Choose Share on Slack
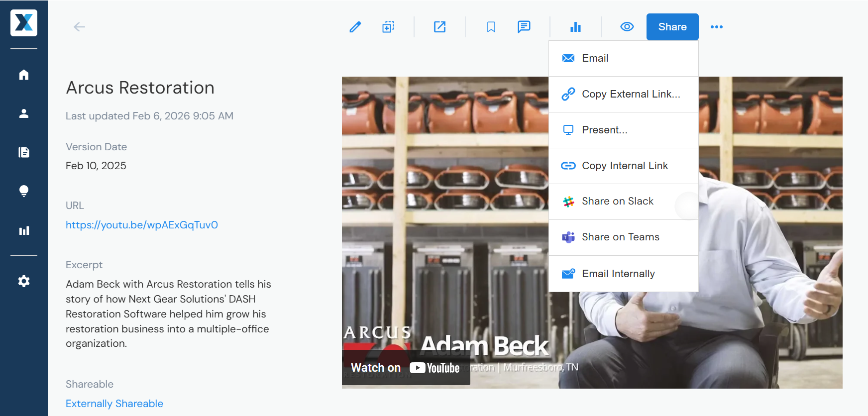This screenshot has height=416, width=868. point(624,202)
